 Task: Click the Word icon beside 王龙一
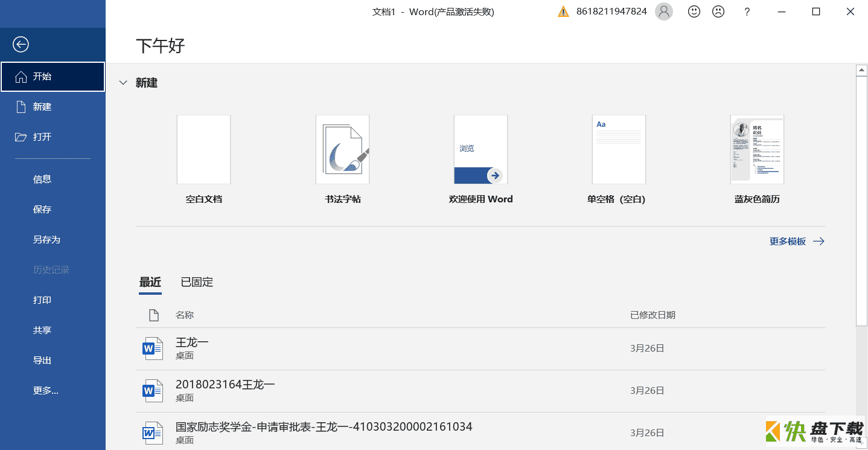pos(153,349)
